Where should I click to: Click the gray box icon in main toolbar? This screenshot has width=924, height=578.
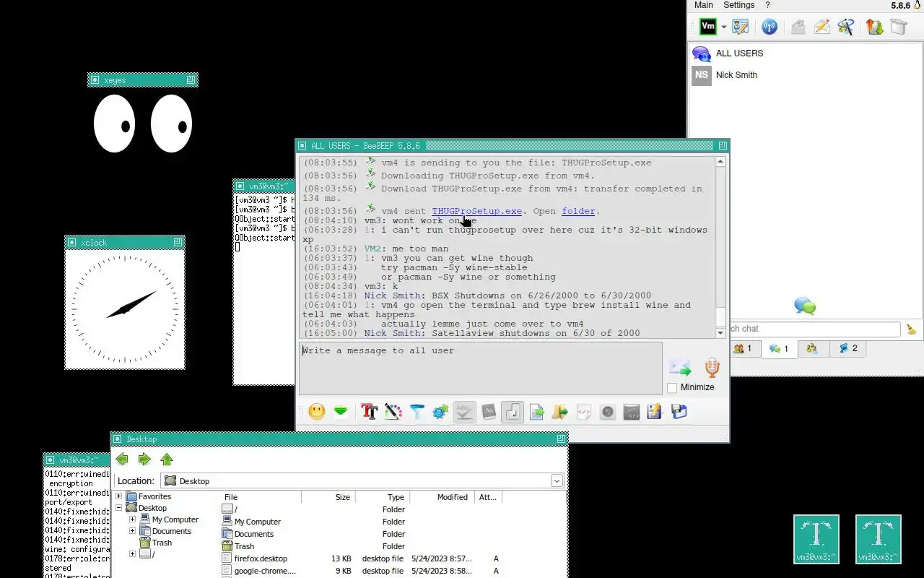[x=898, y=27]
